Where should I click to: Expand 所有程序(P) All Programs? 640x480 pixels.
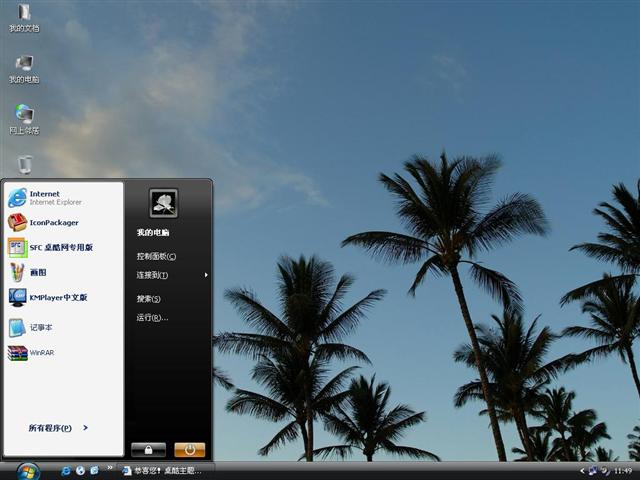click(x=58, y=428)
